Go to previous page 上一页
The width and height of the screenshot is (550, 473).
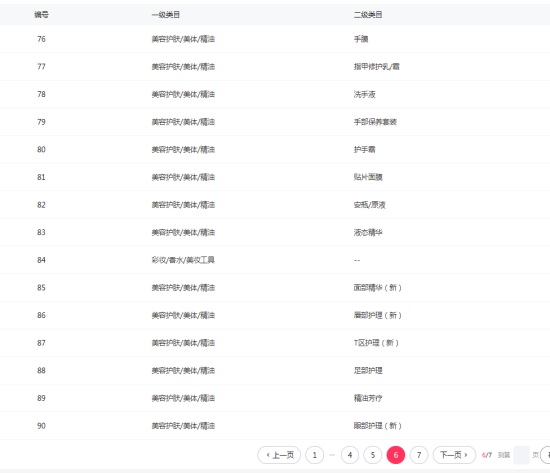pos(279,455)
